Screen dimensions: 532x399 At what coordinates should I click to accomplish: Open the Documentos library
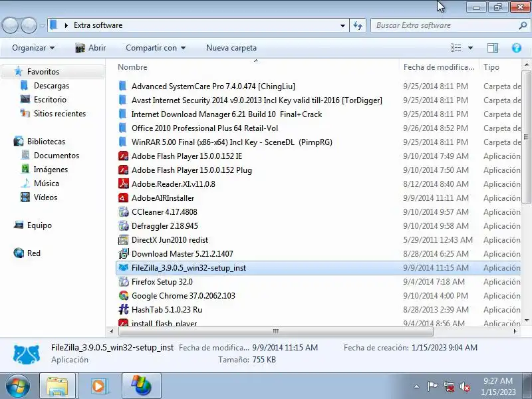pyautogui.click(x=57, y=156)
